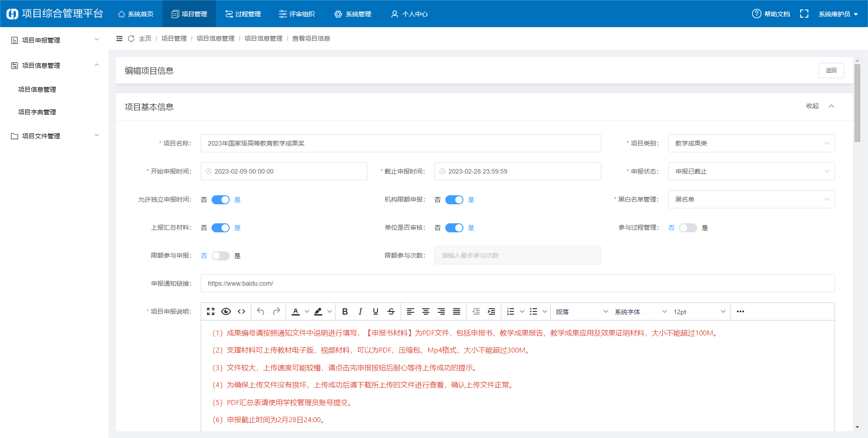Insert numbered list in editor
The image size is (868, 438).
pyautogui.click(x=511, y=311)
